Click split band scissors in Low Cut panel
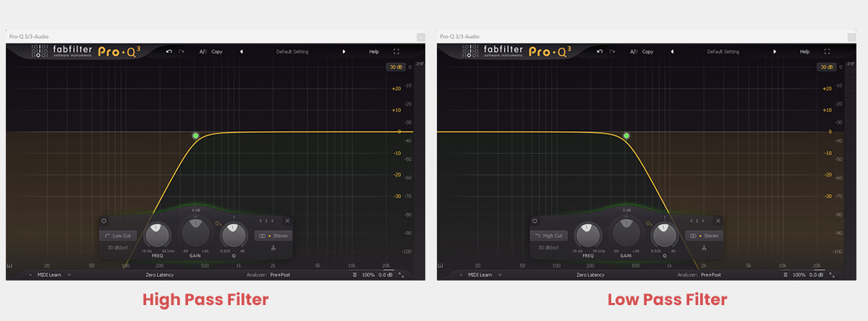868x321 pixels. pos(273,248)
